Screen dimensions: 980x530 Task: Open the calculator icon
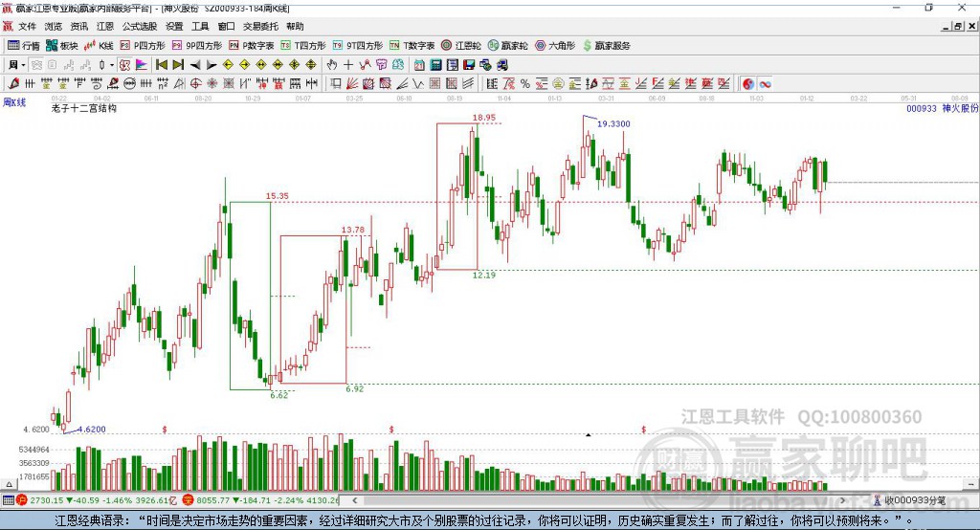(435, 65)
